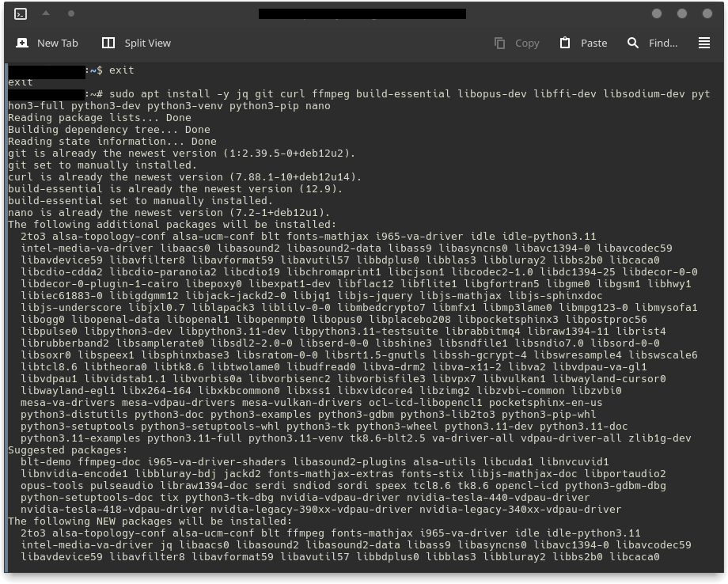Click the Split View icon
The width and height of the screenshot is (728, 584).
[x=108, y=43]
